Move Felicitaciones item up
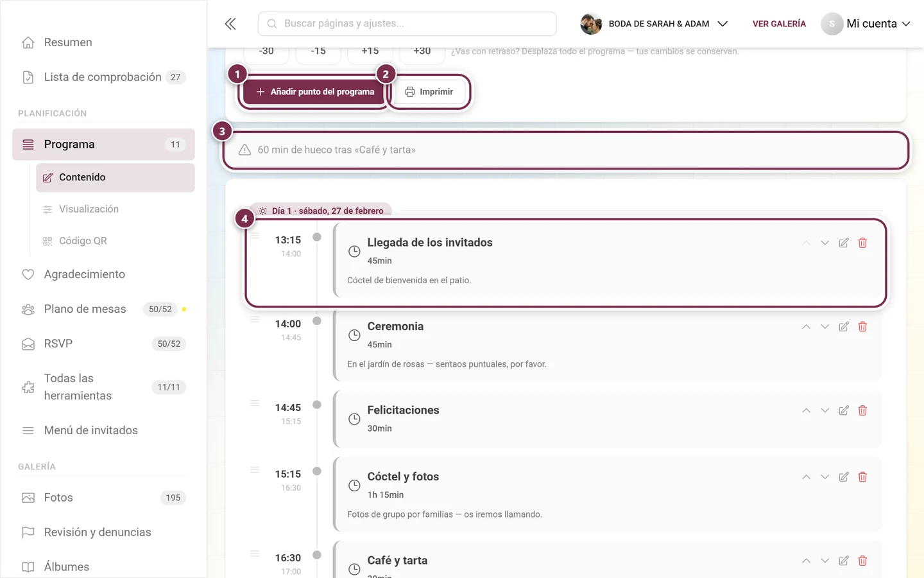Viewport: 924px width, 578px height. [806, 410]
